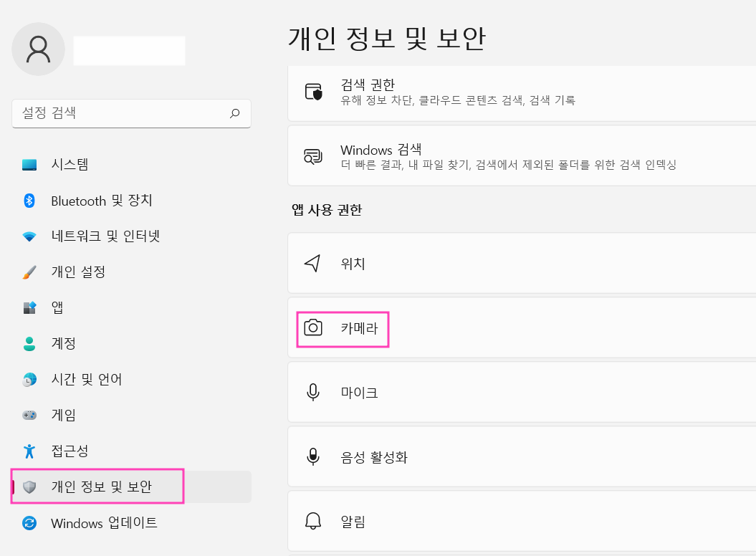Focus the 설정 검색 search field
Image resolution: width=756 pixels, height=556 pixels.
[x=131, y=113]
